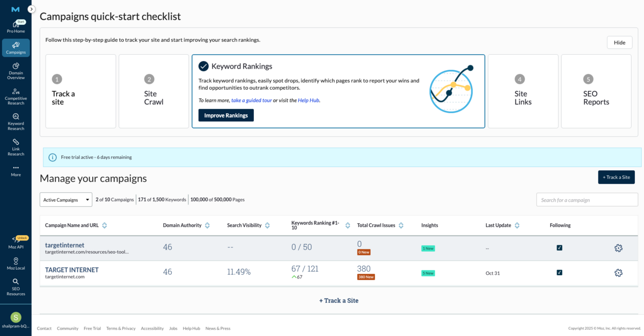Image resolution: width=644 pixels, height=336 pixels.
Task: Open the Help Hub link in checklist
Action: [309, 100]
